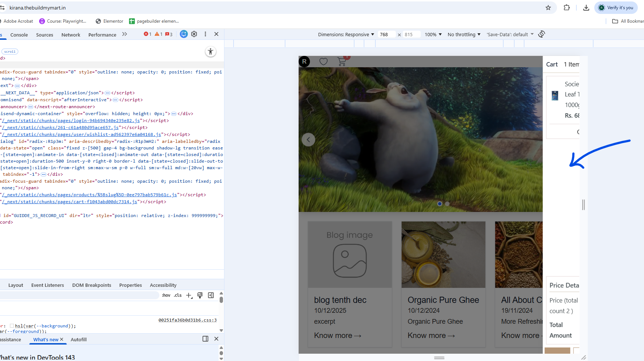Show more DevTools tabs with the chevron

(125, 34)
